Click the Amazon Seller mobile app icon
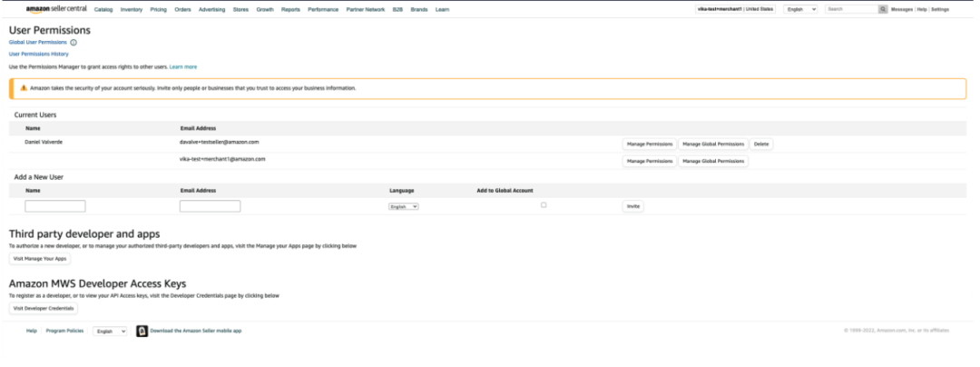 142,331
